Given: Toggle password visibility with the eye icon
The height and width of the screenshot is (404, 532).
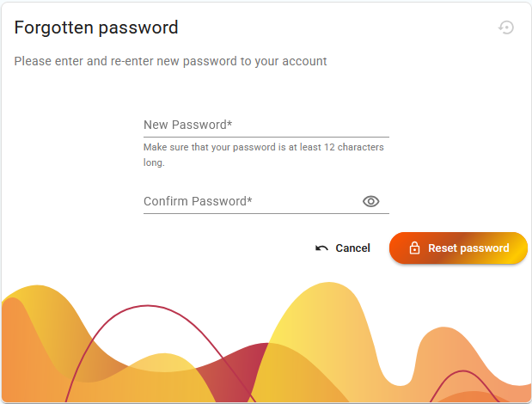Looking at the screenshot, I should 370,201.
